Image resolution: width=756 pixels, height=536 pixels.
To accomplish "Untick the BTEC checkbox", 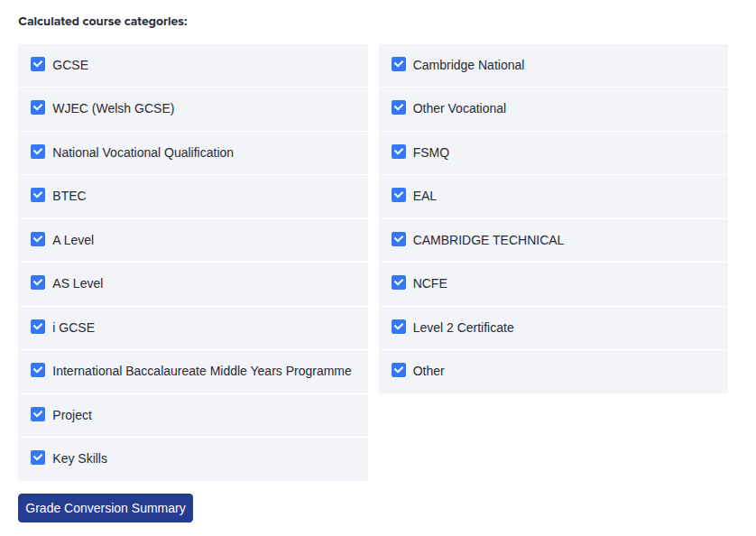I will [38, 195].
